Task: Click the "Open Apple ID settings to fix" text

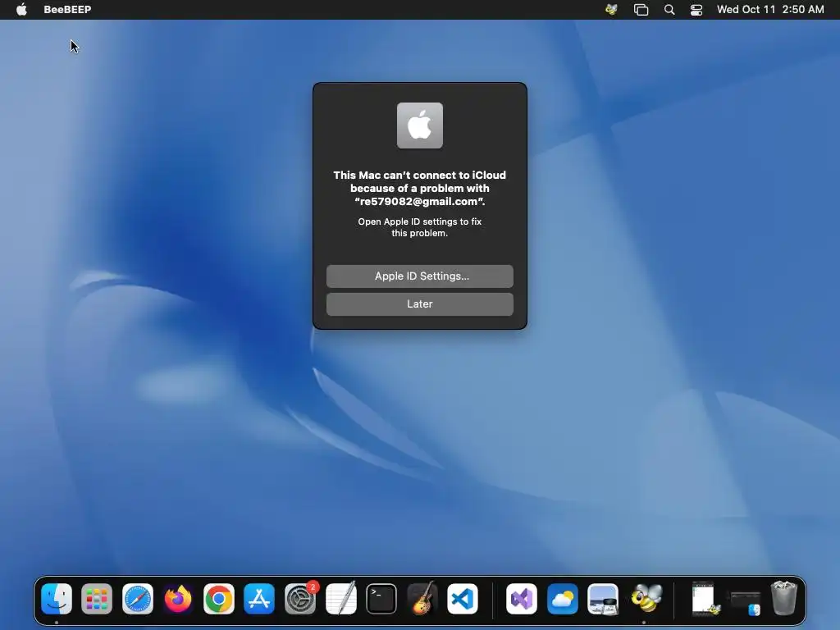Action: point(419,227)
